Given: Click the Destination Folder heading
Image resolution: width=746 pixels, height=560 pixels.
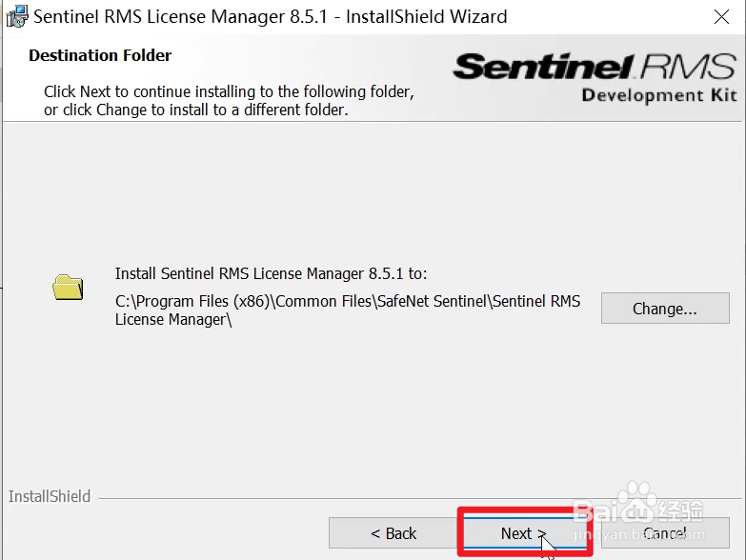Looking at the screenshot, I should [x=100, y=55].
